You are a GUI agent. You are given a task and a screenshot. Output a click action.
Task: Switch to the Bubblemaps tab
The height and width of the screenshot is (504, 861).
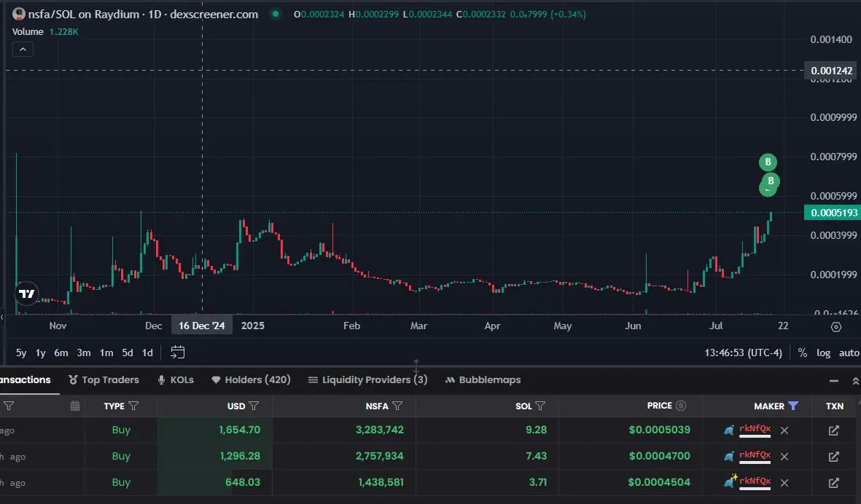pyautogui.click(x=483, y=379)
